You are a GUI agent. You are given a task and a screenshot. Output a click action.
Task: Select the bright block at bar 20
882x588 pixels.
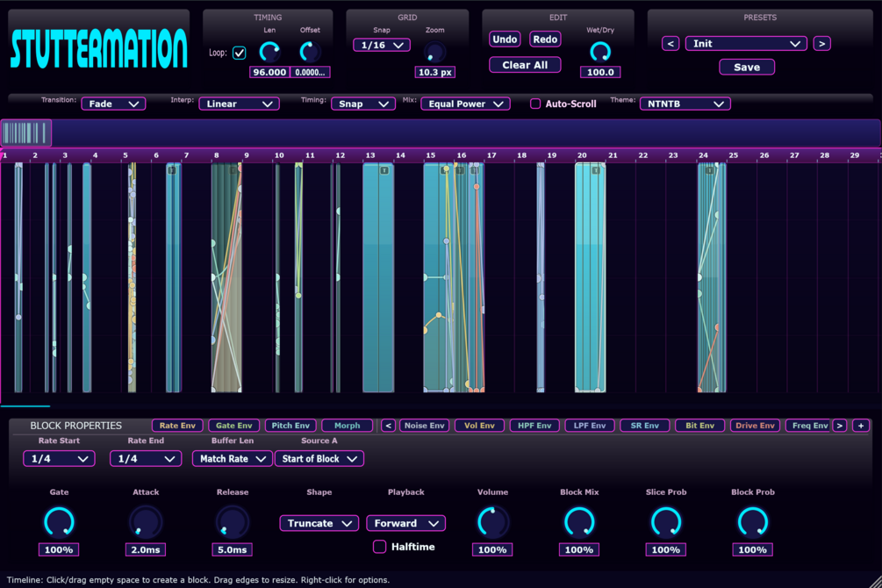(x=590, y=277)
